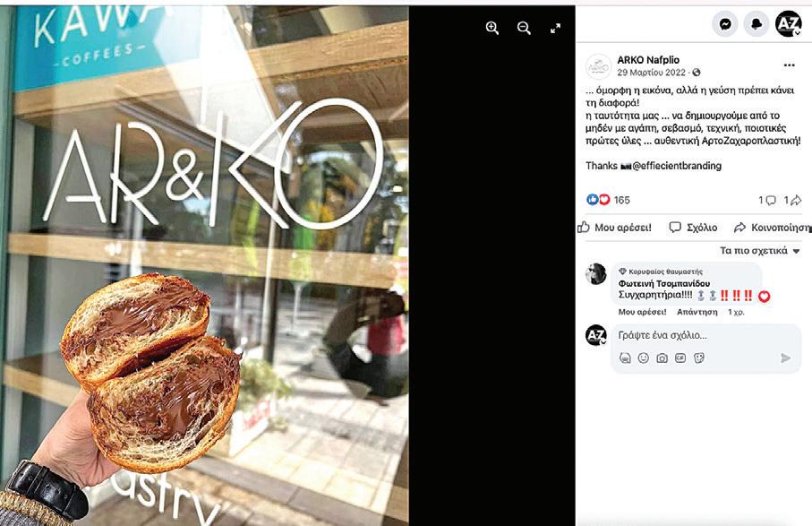The height and width of the screenshot is (526, 812).
Task: Click the Μου αρέσει! like button
Action: 614,227
